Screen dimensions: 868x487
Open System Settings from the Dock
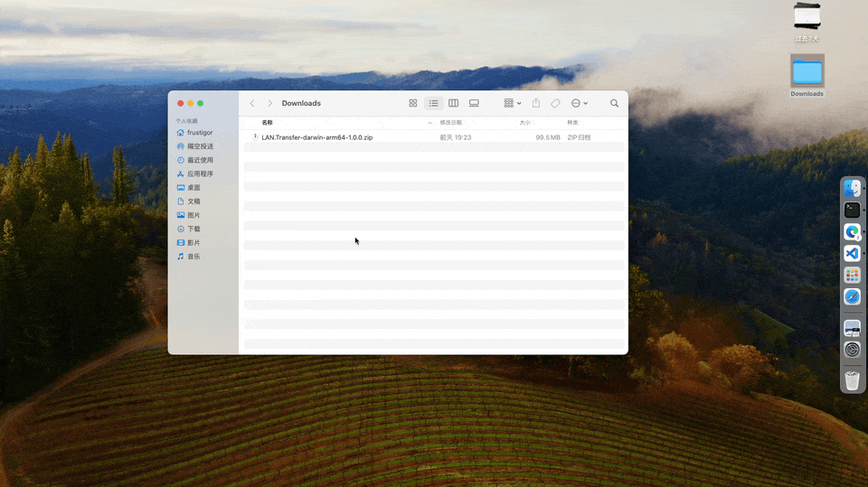(x=853, y=350)
